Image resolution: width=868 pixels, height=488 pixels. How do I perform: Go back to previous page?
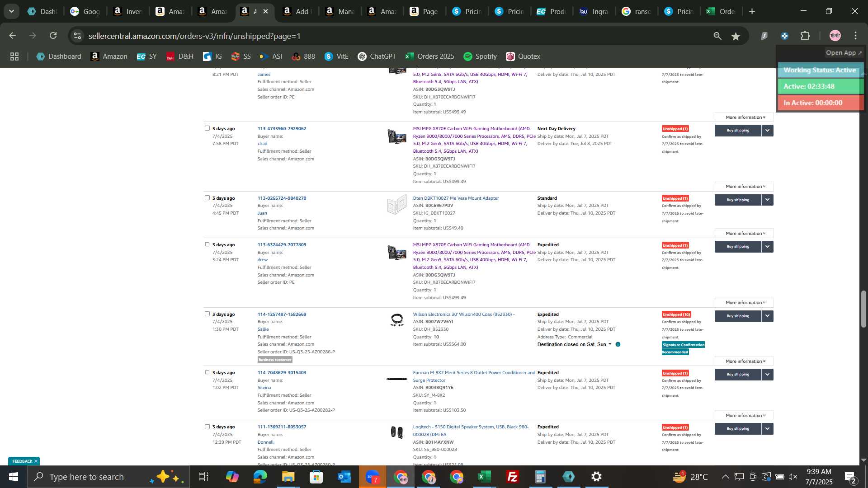12,36
